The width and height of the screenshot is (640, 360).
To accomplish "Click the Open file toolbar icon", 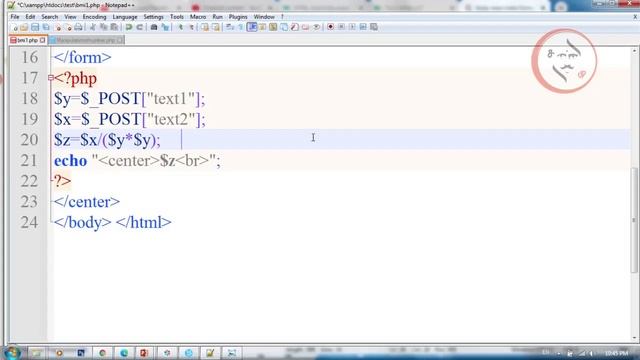I will point(24,27).
